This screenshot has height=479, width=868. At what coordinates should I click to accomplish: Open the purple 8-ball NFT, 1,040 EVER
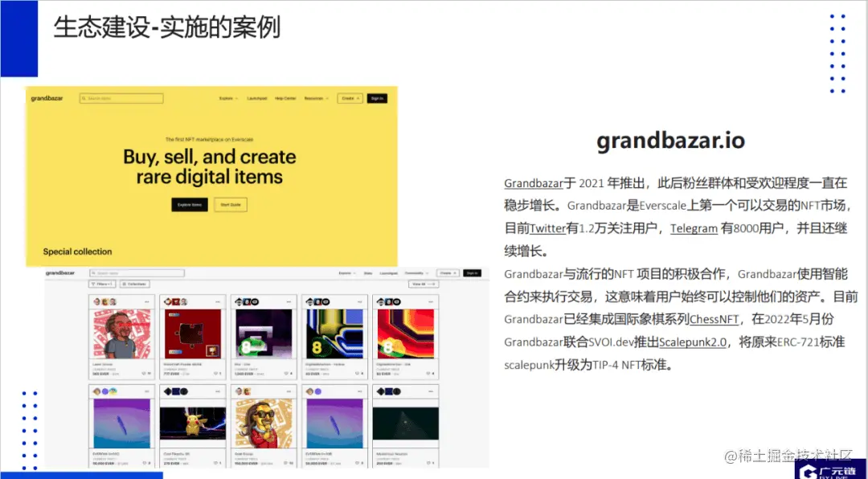(264, 334)
